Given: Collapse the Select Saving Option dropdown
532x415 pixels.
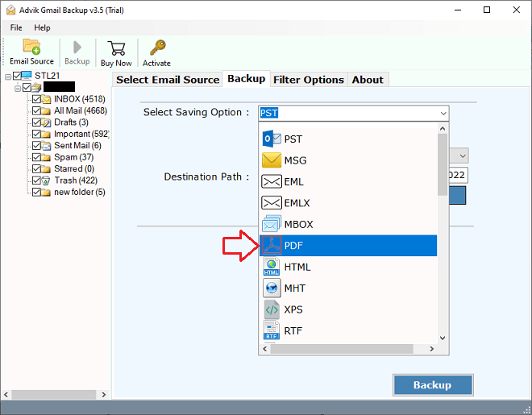Looking at the screenshot, I should coord(443,114).
